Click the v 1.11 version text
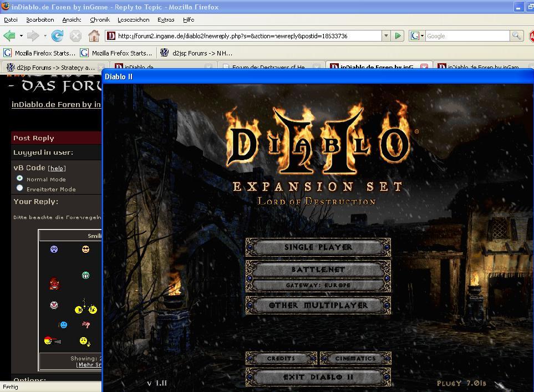The height and width of the screenshot is (392, 534). (157, 383)
